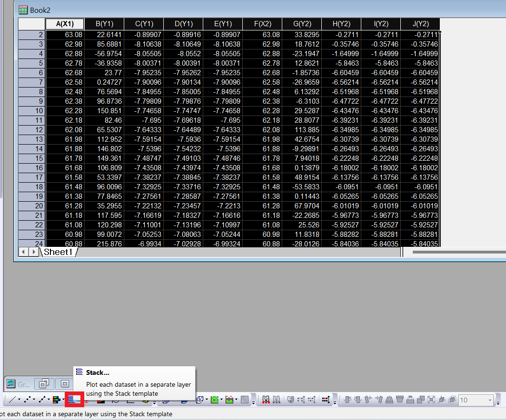Select row 10 header

click(31, 111)
